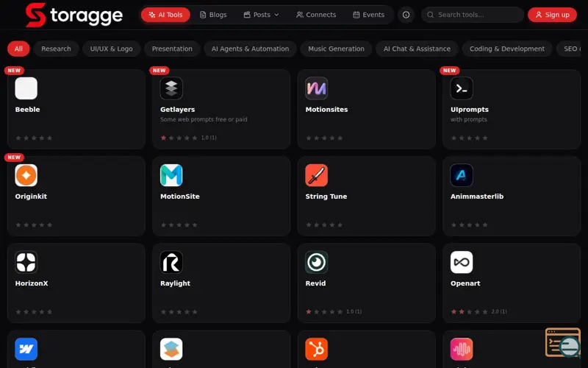Click the UIprompts title text

point(470,109)
